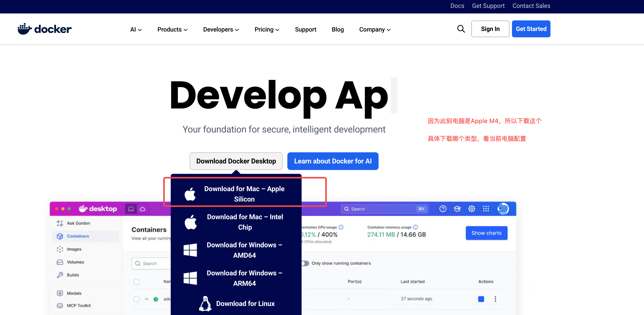Open the apps grid icon

486,209
